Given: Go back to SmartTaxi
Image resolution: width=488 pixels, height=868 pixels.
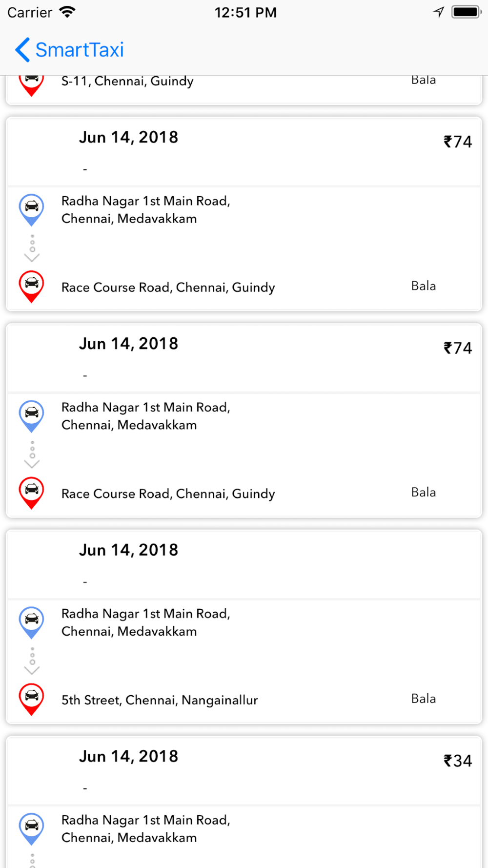Looking at the screenshot, I should pos(69,50).
